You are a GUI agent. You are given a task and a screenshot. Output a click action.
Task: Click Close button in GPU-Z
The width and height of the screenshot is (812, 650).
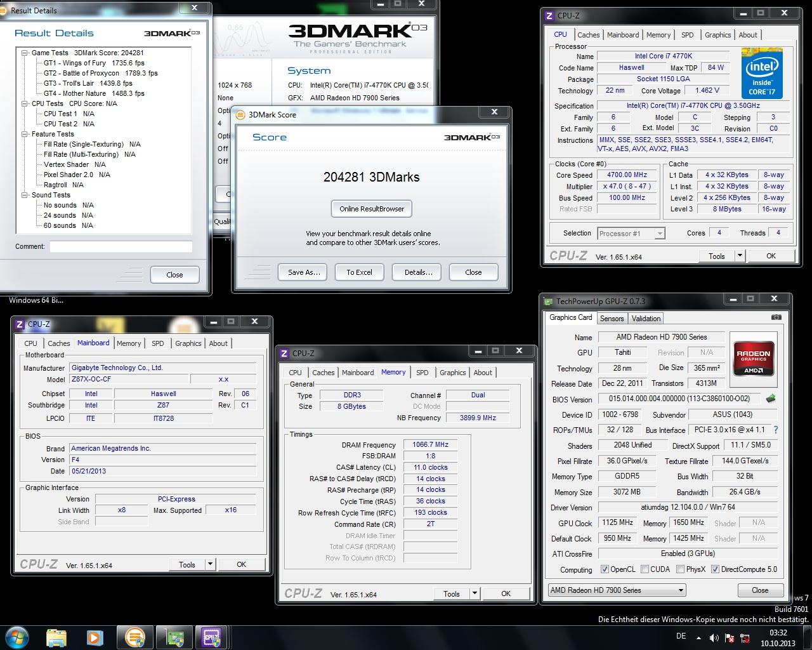(760, 590)
